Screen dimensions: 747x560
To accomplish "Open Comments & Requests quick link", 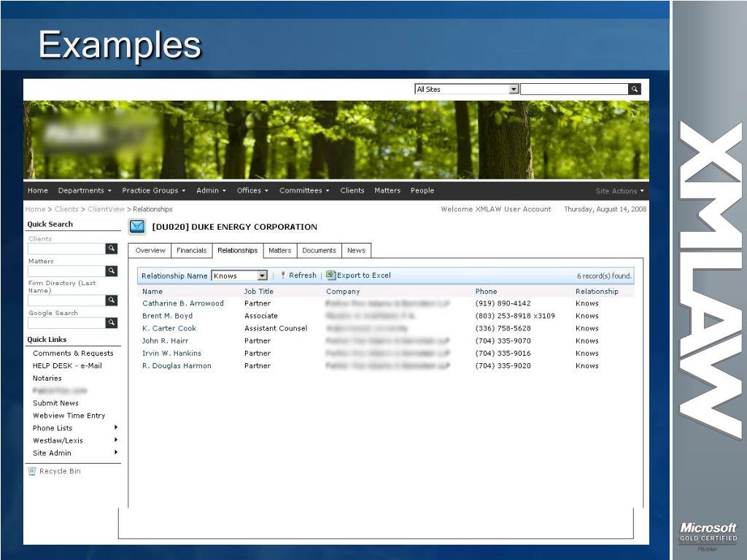I will point(73,354).
